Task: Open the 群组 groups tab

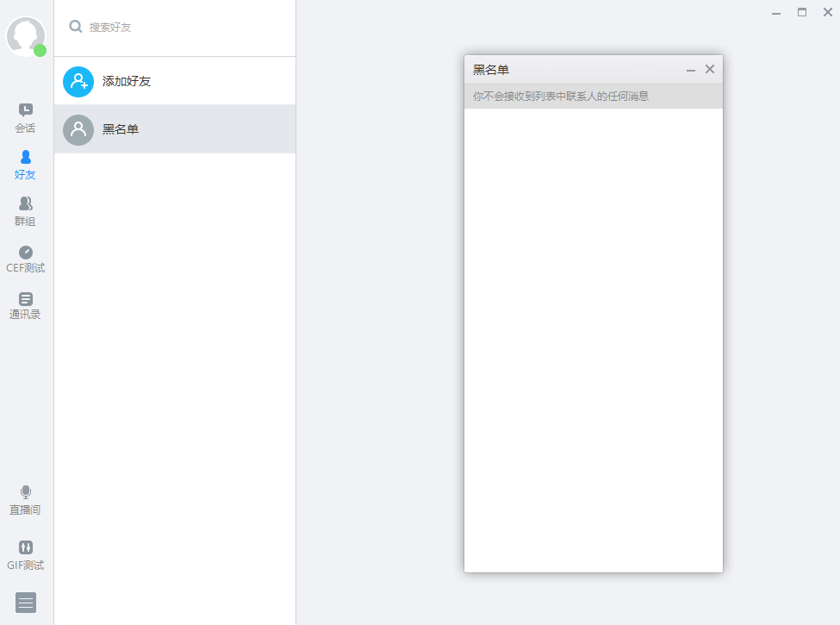Action: 25,212
